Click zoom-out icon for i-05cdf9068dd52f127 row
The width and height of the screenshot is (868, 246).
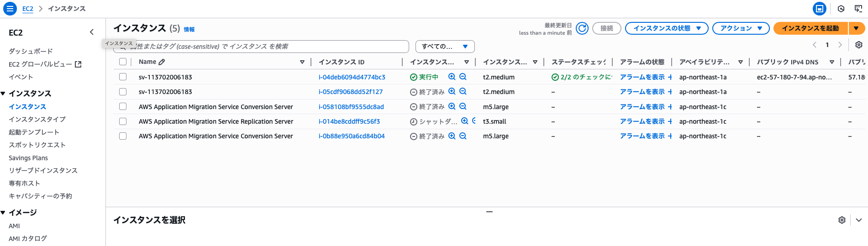[463, 91]
